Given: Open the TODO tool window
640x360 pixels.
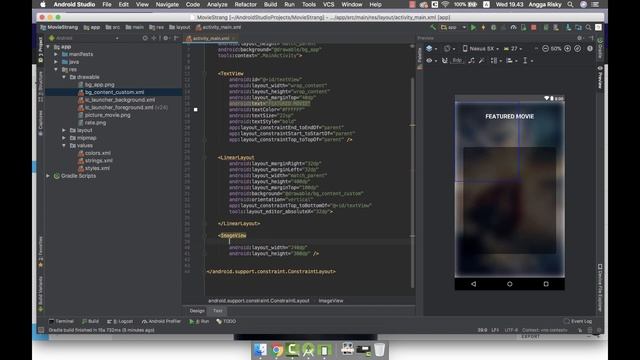Looking at the screenshot, I should (226, 321).
